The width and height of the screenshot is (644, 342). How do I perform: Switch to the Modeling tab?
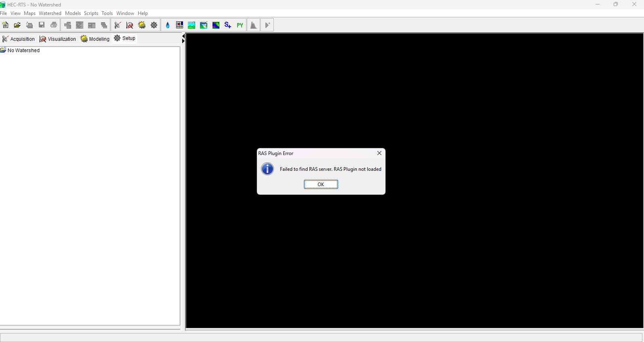pyautogui.click(x=95, y=39)
